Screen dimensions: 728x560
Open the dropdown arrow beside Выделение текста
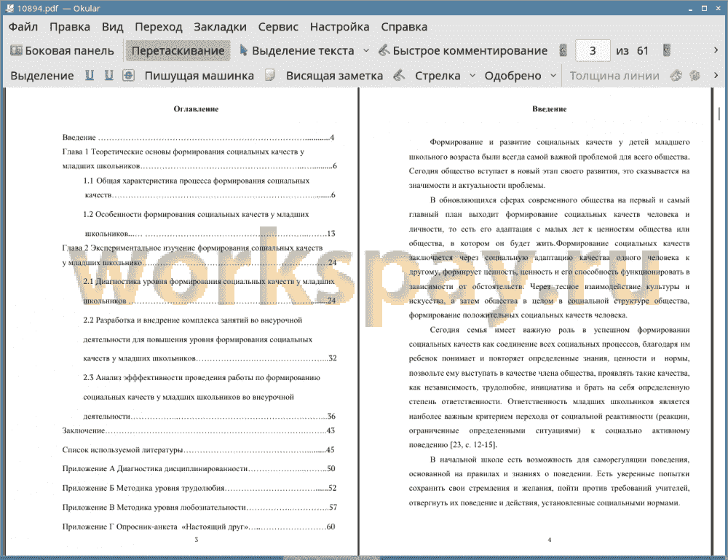pyautogui.click(x=366, y=51)
